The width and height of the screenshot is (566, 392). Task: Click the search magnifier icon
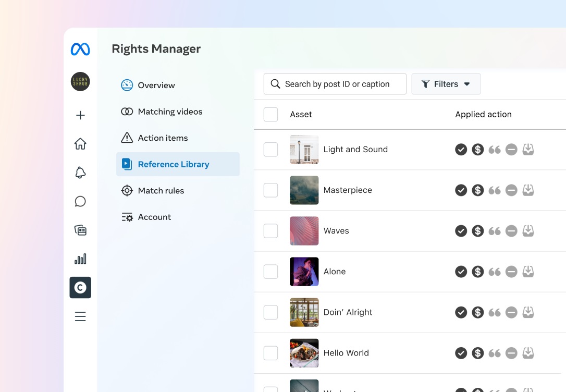(x=275, y=84)
